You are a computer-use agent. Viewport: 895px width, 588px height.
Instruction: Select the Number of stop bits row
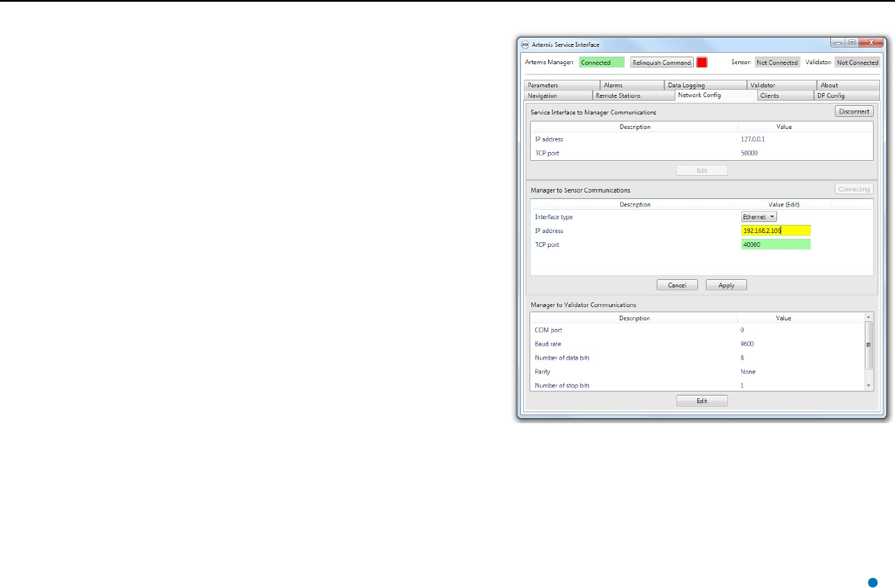(697, 386)
